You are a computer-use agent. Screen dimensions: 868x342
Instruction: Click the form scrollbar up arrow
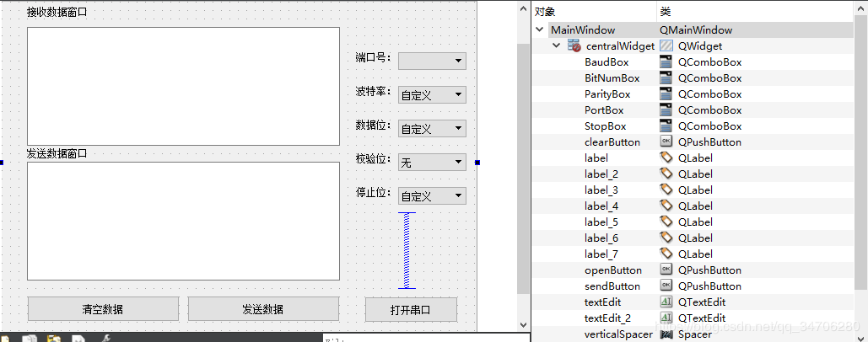click(523, 8)
